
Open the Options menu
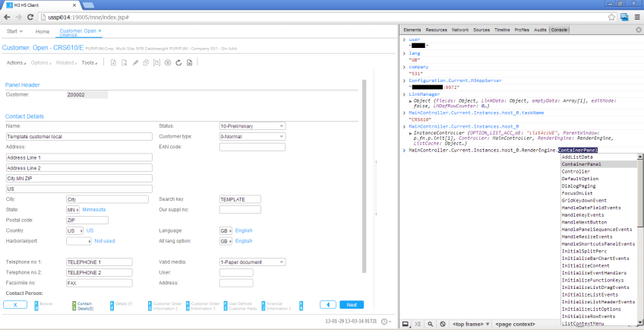pos(41,63)
